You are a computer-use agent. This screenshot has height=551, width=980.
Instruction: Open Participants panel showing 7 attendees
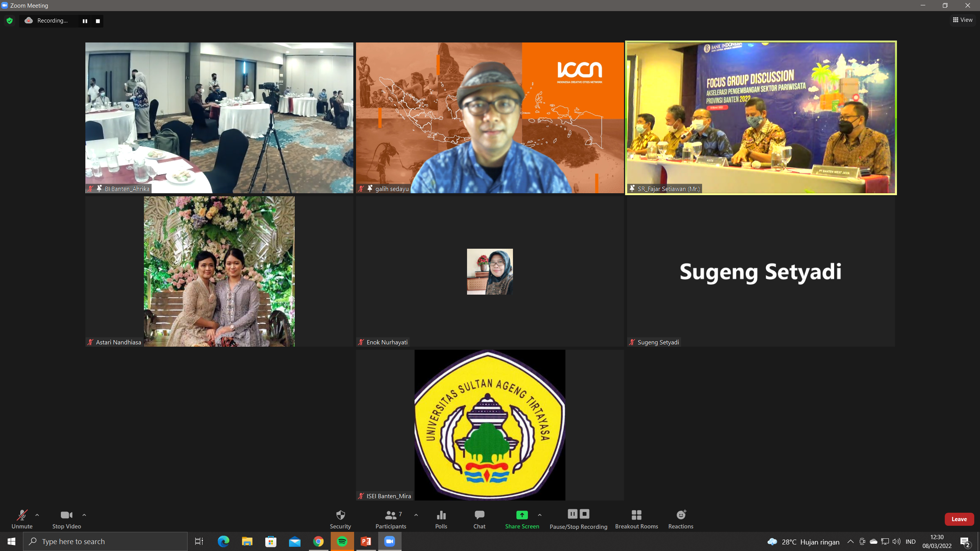click(x=390, y=519)
